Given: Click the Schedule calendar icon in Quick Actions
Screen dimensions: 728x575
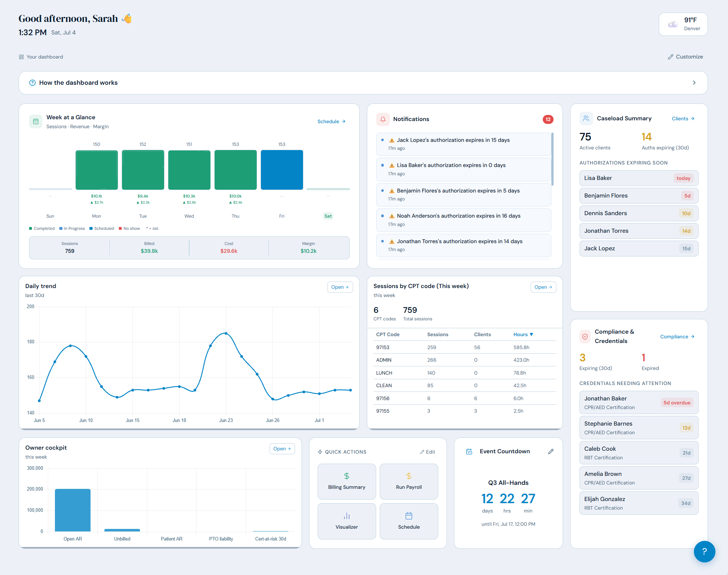Looking at the screenshot, I should [409, 516].
